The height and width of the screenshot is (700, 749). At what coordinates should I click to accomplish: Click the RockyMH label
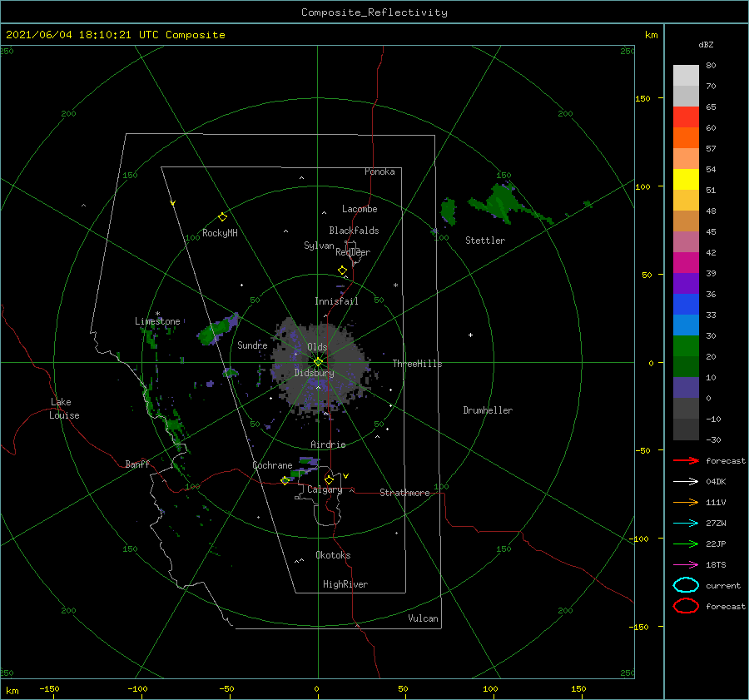(220, 233)
